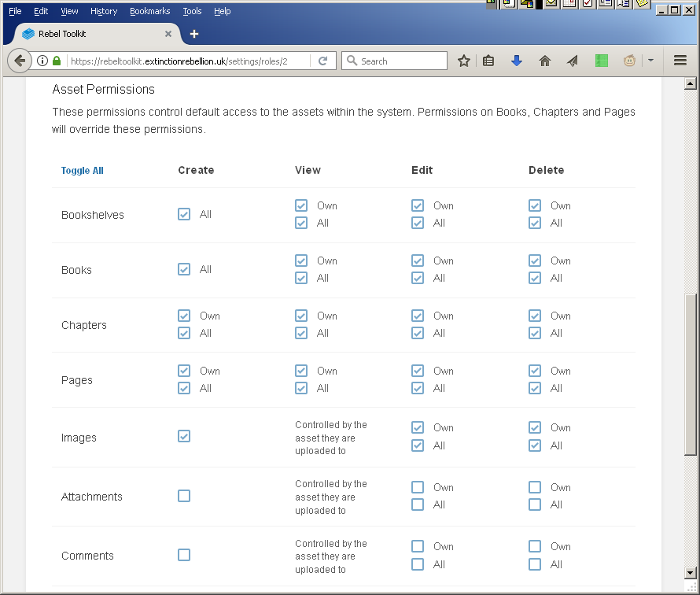Screen dimensions: 700x595
Task: Click the vertical scrollbar down arrow
Action: [x=691, y=572]
